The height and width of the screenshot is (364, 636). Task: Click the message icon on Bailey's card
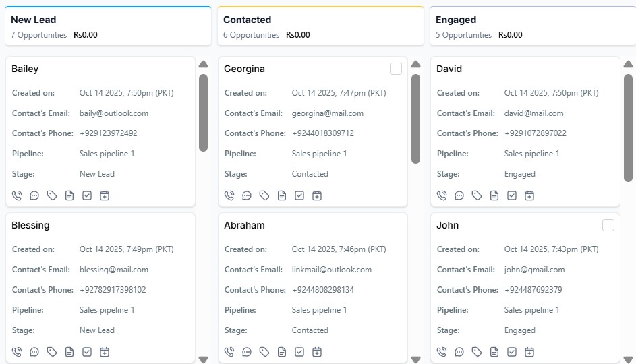click(34, 195)
